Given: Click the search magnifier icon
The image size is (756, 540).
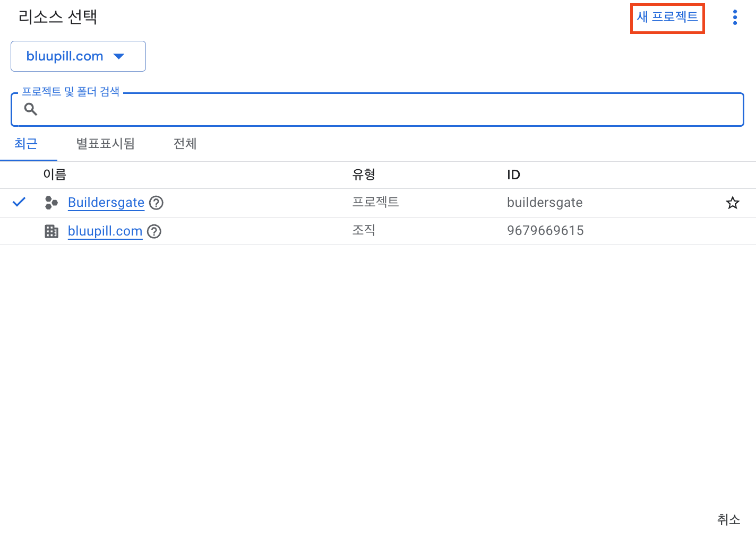Looking at the screenshot, I should (30, 109).
